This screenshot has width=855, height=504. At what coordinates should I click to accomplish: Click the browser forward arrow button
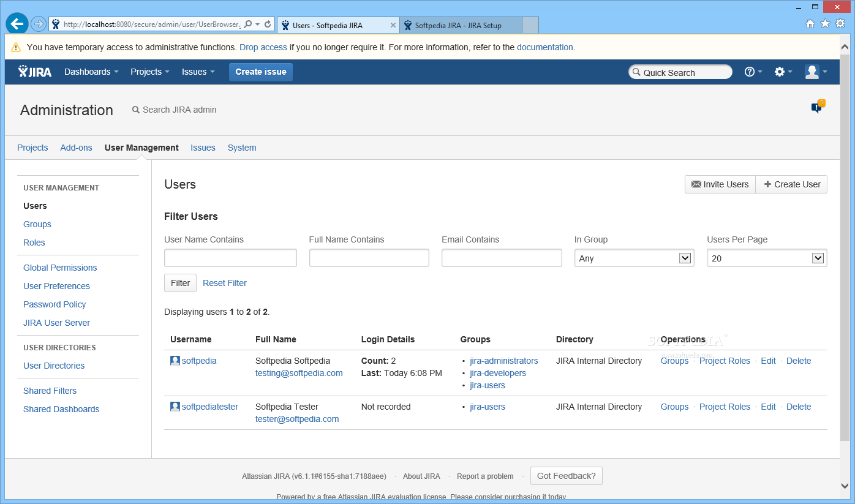[39, 24]
